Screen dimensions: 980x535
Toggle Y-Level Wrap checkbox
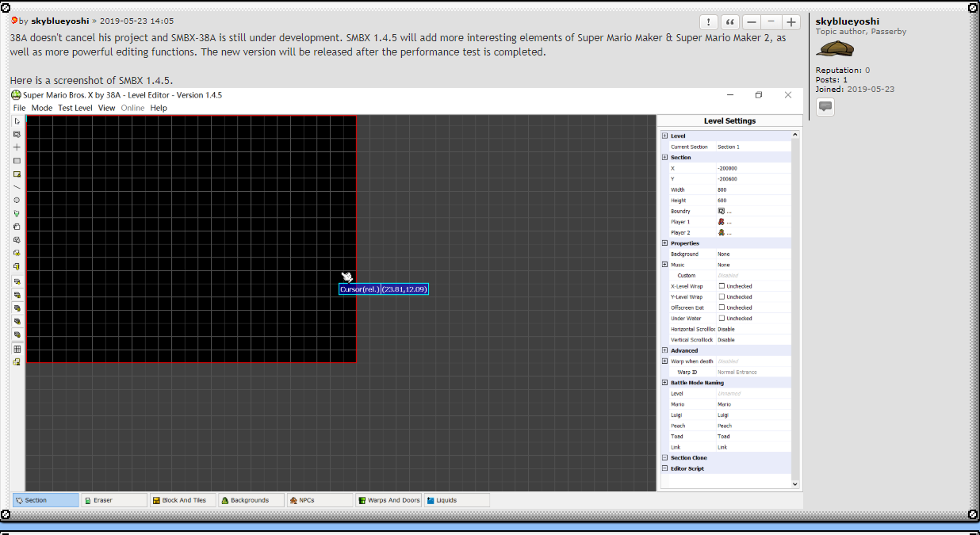click(722, 297)
